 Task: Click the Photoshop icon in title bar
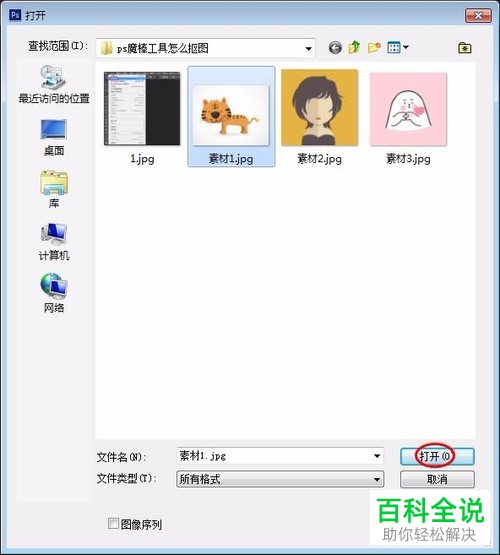(15, 15)
